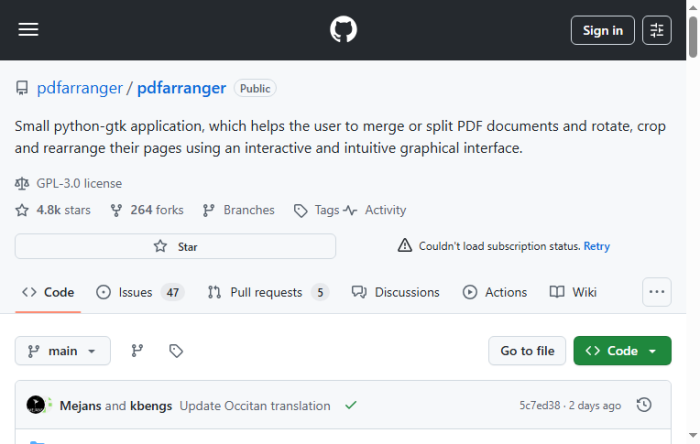Screen dimensions: 700x444
Task: View branches via icon next to main
Action: coord(137,351)
